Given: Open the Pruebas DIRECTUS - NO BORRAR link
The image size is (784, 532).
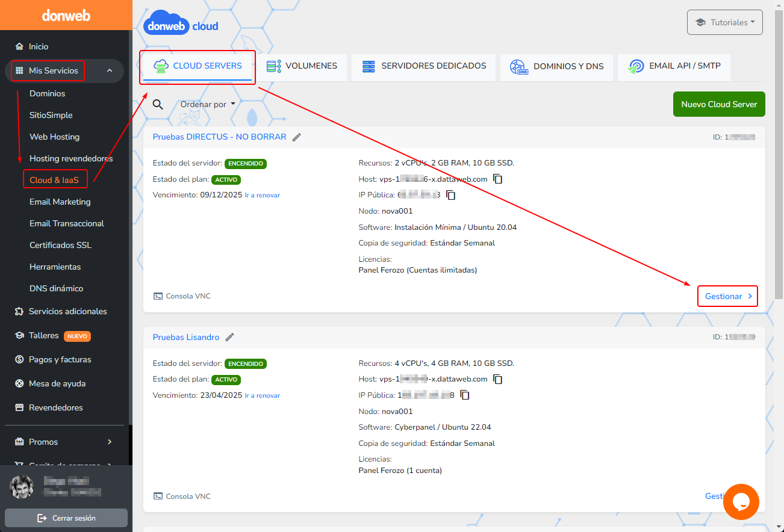Looking at the screenshot, I should (x=220, y=137).
